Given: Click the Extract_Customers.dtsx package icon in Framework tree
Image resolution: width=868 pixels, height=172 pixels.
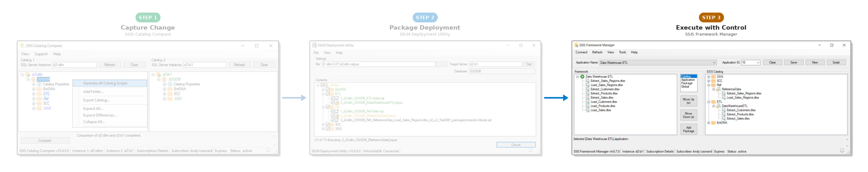Looking at the screenshot, I should point(587,89).
